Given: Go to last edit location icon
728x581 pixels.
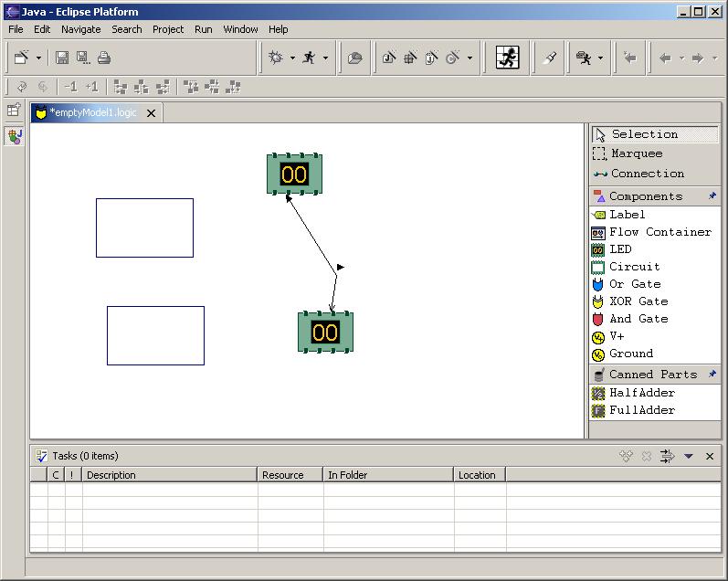Looking at the screenshot, I should pyautogui.click(x=630, y=58).
